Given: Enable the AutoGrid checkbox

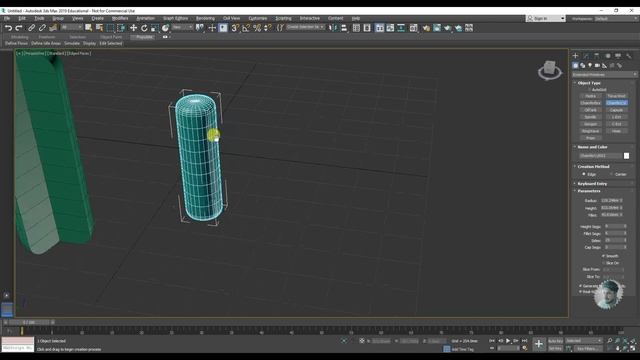Looking at the screenshot, I should pyautogui.click(x=589, y=89).
